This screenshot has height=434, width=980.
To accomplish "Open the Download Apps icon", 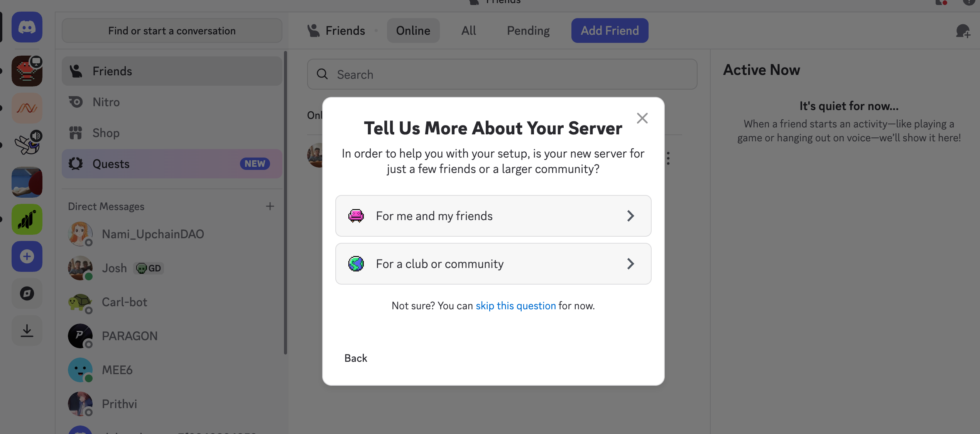I will pos(27,331).
